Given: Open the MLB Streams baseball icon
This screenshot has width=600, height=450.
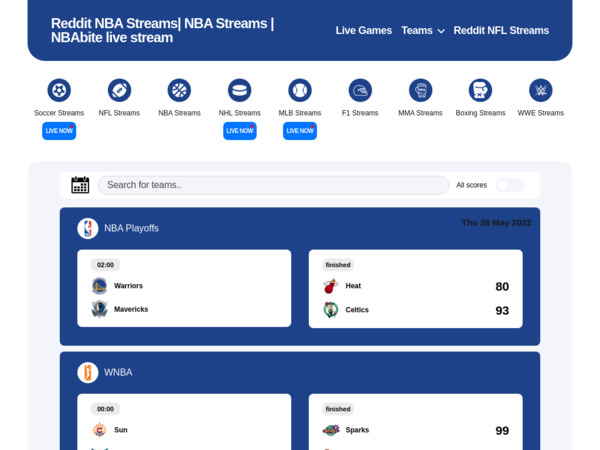Looking at the screenshot, I should coord(300,90).
